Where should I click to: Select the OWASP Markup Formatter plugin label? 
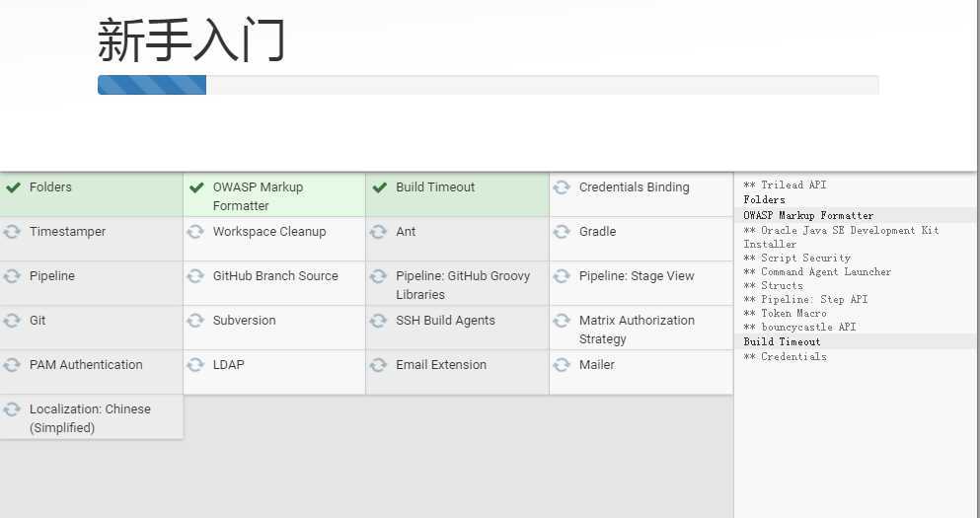coord(258,196)
